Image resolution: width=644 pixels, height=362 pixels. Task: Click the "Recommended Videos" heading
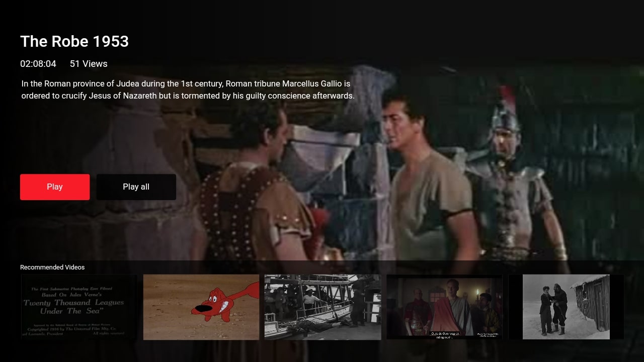click(x=52, y=267)
